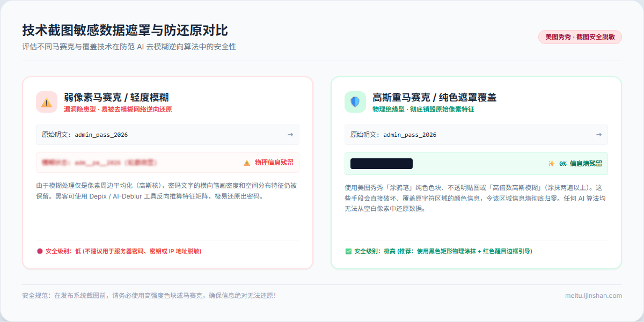Click the 美图秀秀 · 截图安全脱敏 badge
The height and width of the screenshot is (322, 644).
[x=580, y=37]
